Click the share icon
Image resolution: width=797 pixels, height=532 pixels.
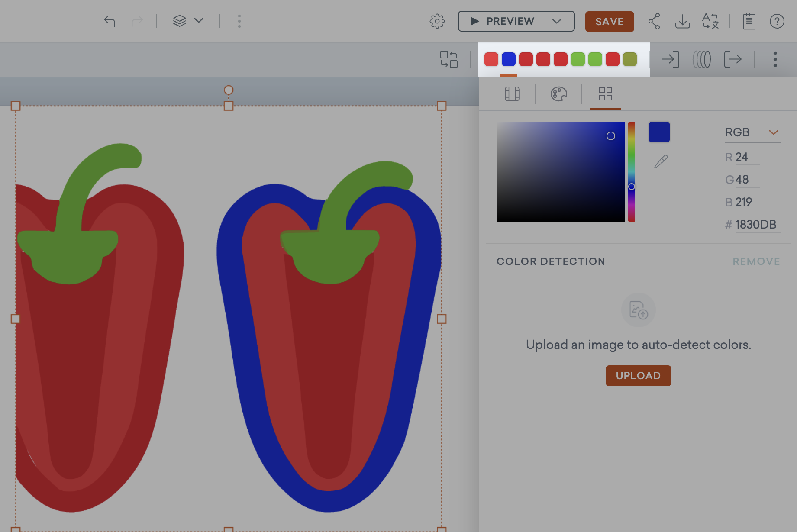point(654,21)
